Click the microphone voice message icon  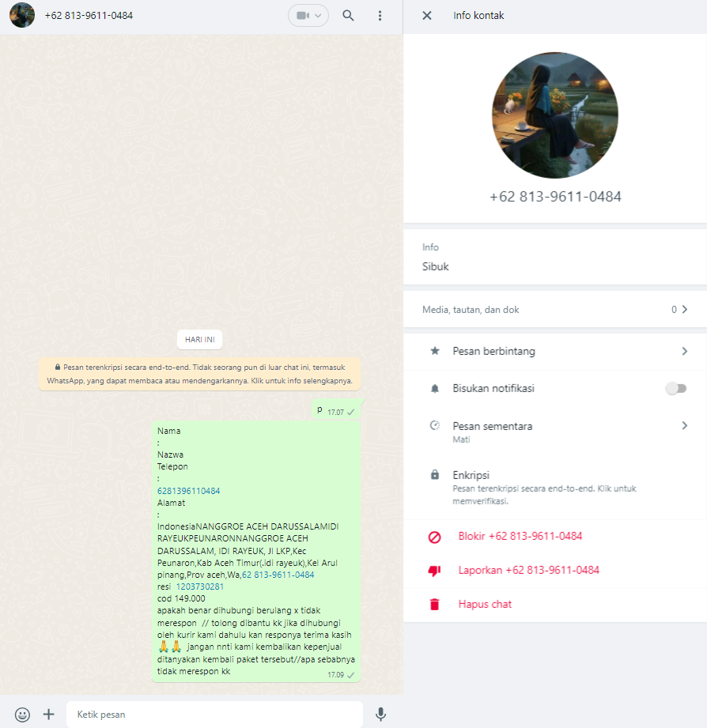381,715
